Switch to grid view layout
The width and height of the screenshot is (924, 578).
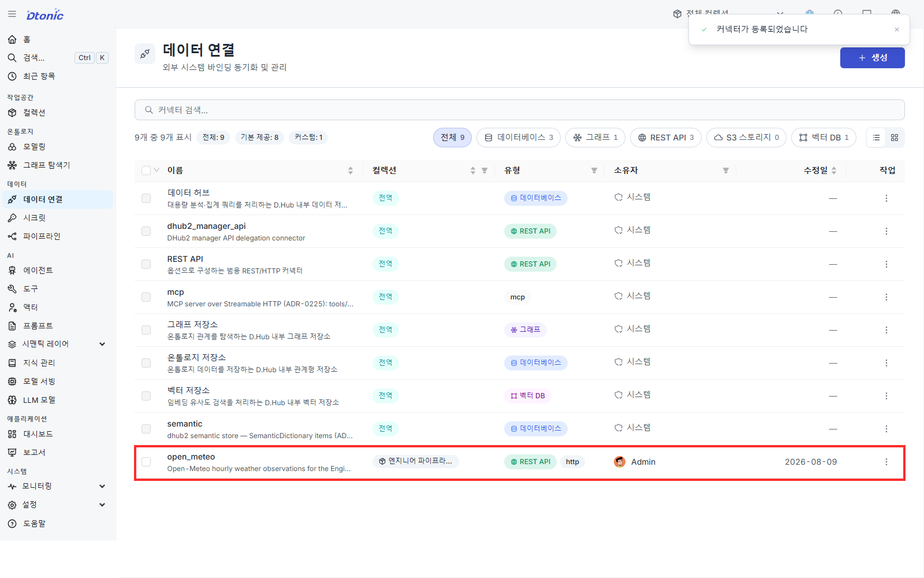click(x=895, y=138)
